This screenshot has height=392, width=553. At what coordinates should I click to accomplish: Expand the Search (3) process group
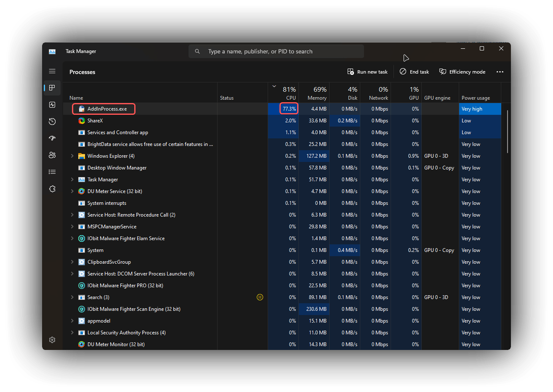(x=72, y=297)
